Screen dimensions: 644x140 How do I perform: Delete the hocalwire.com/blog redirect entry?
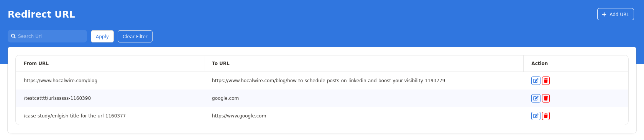[x=546, y=81]
